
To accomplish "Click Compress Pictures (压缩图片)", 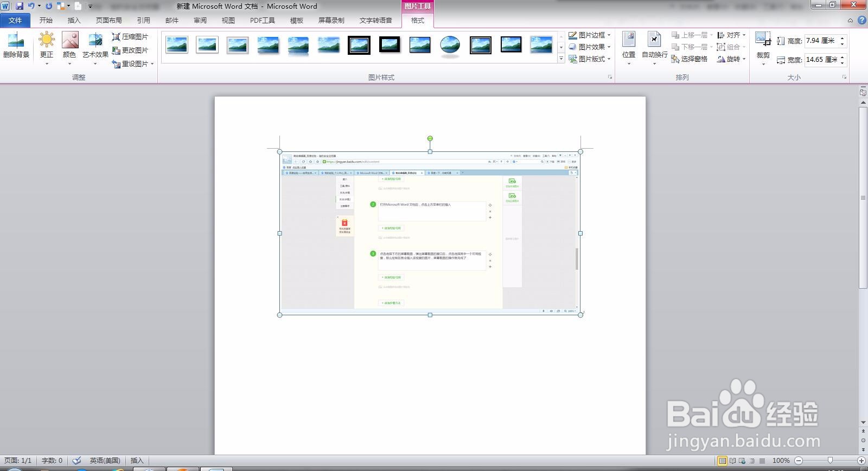I will tap(130, 36).
